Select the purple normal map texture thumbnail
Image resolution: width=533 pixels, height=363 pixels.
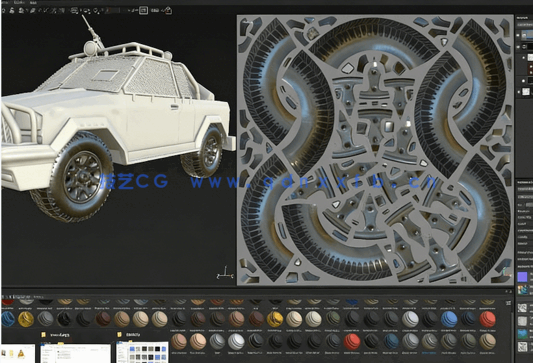pos(522,277)
